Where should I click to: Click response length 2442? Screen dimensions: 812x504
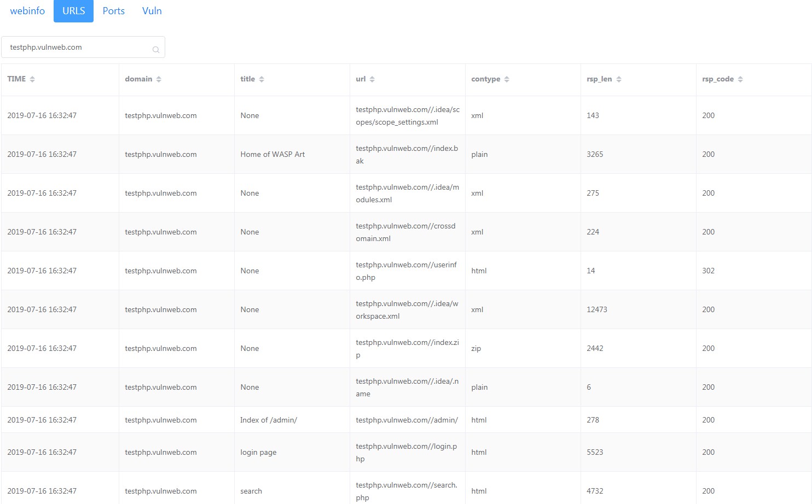[595, 348]
